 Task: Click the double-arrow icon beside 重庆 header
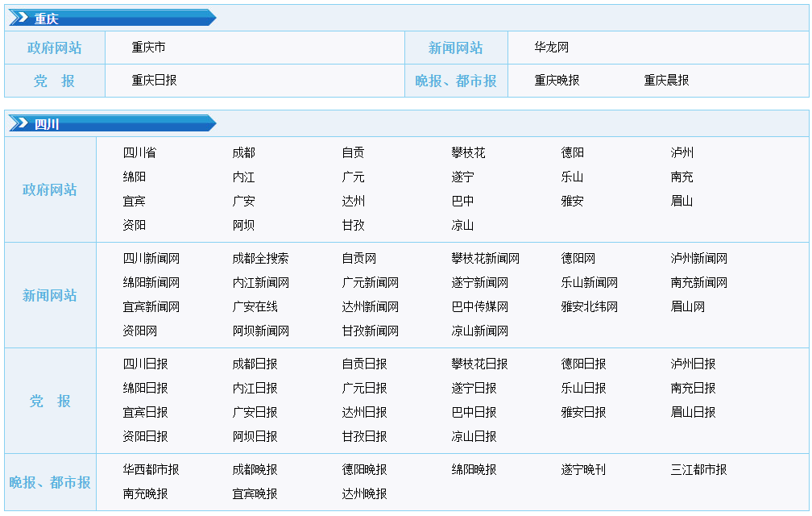(x=19, y=18)
